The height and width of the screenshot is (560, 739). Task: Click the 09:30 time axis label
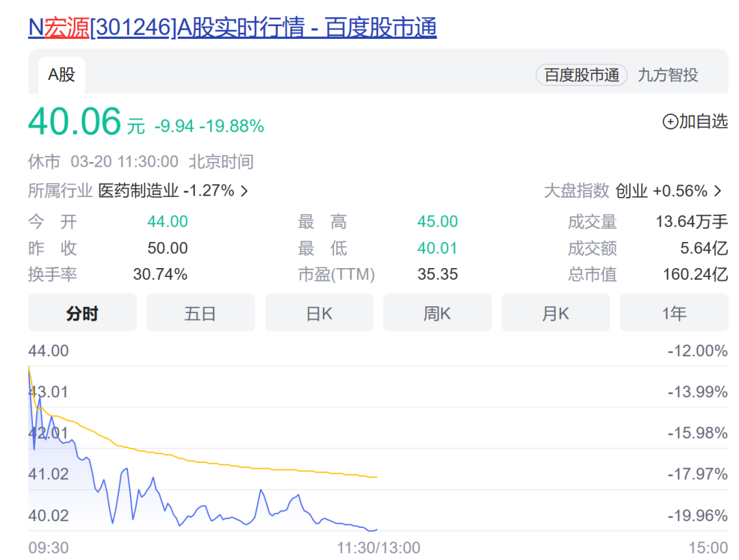pos(49,548)
